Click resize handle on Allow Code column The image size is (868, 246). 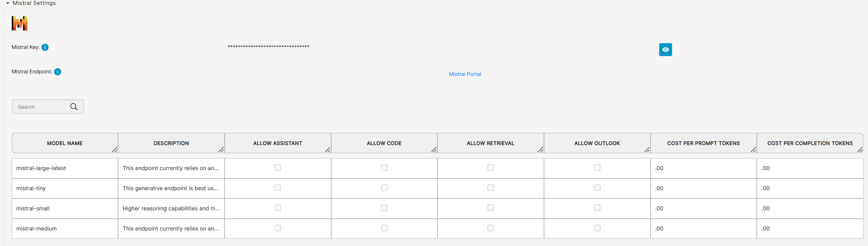pyautogui.click(x=434, y=150)
